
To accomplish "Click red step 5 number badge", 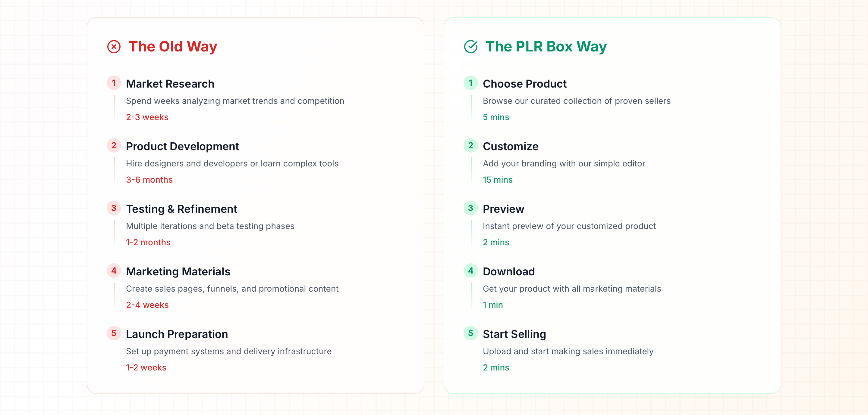I will (x=114, y=333).
